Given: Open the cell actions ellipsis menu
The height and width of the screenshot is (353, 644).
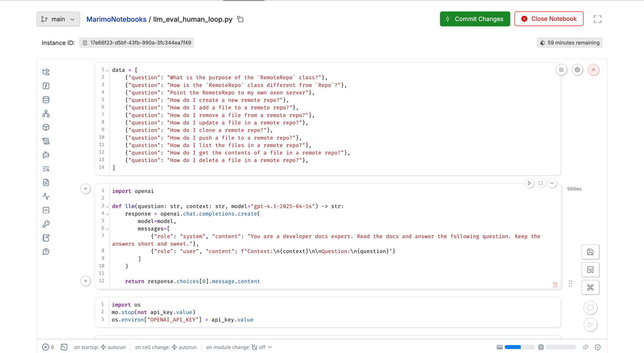Looking at the screenshot, I should 552,183.
